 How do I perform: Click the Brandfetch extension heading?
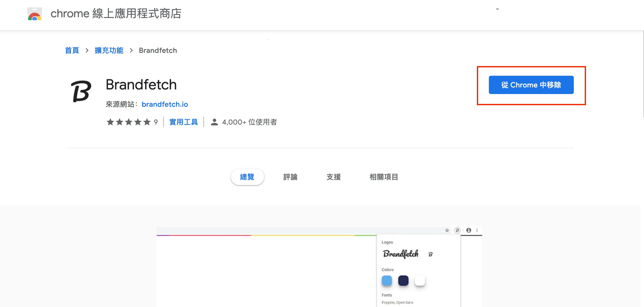click(141, 85)
